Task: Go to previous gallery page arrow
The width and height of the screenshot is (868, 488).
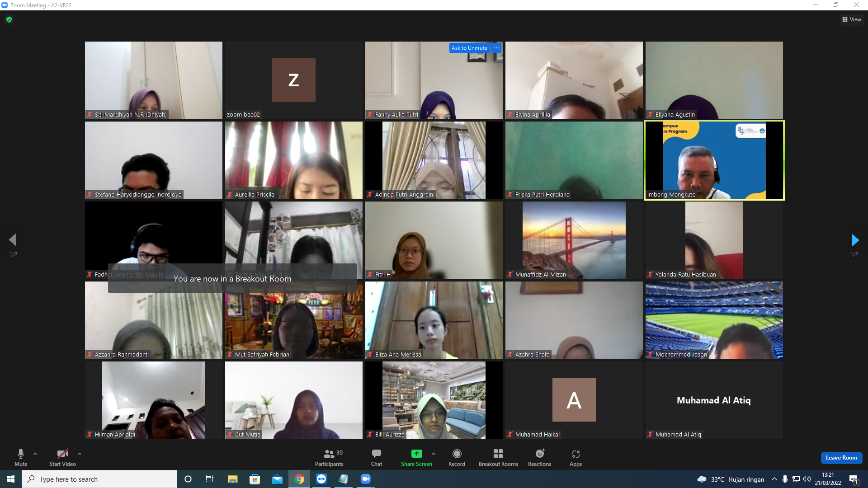Action: [13, 240]
